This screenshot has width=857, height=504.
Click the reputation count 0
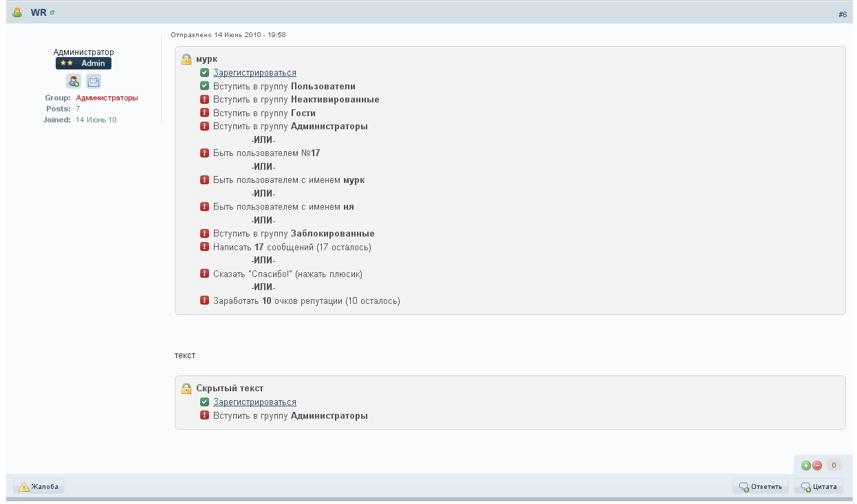click(x=834, y=465)
